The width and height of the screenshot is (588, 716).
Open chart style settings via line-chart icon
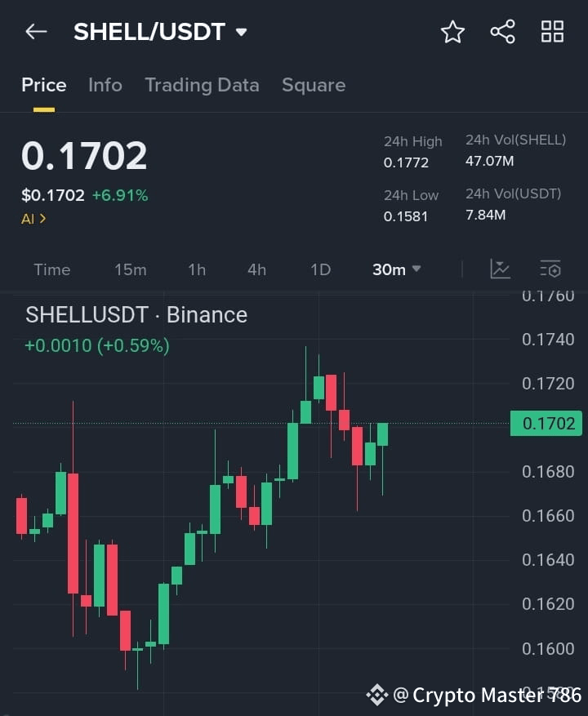pyautogui.click(x=500, y=269)
